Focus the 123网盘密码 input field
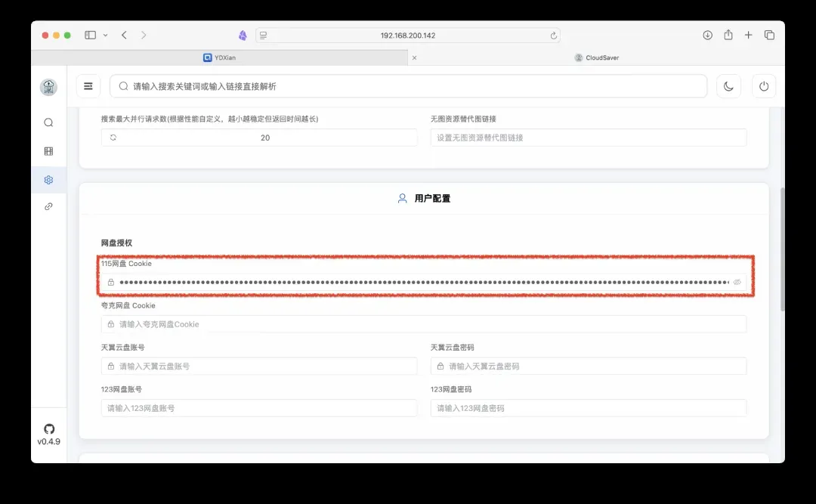Viewport: 816px width, 504px height. pyautogui.click(x=588, y=408)
